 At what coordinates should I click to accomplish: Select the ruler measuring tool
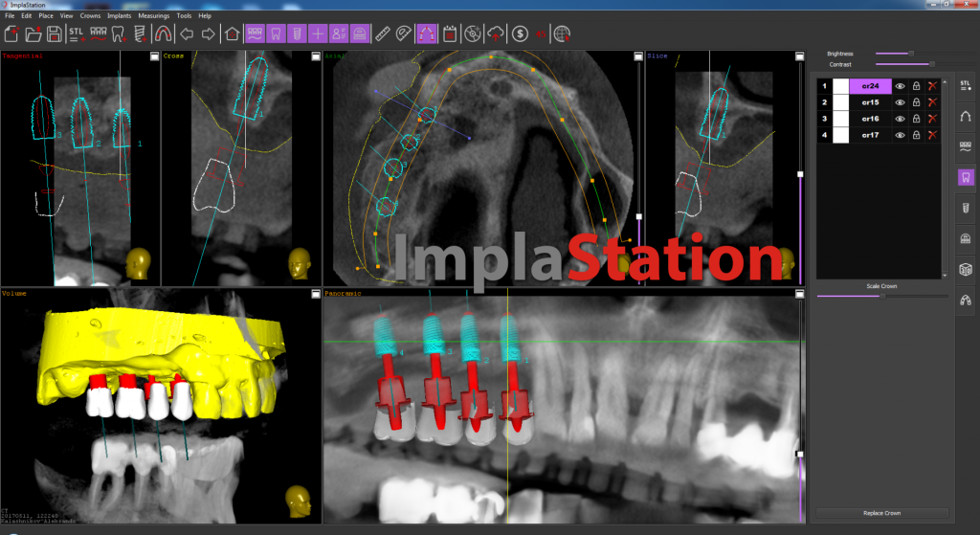[383, 33]
